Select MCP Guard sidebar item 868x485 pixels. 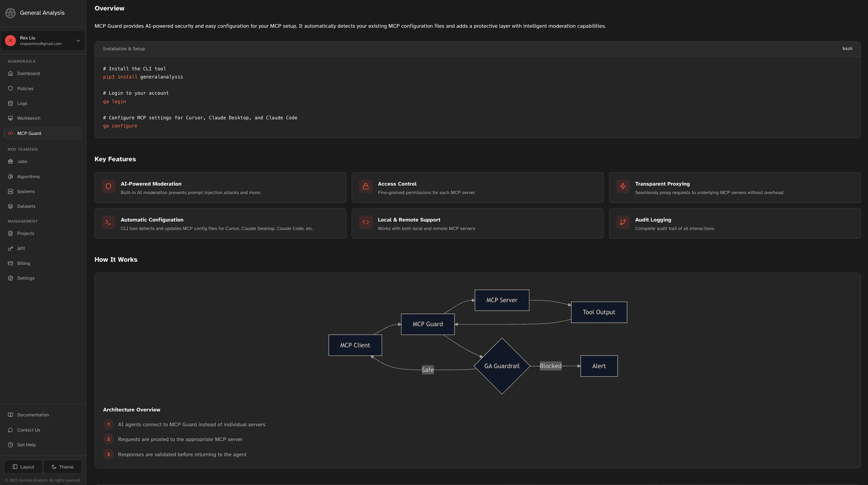(x=43, y=133)
